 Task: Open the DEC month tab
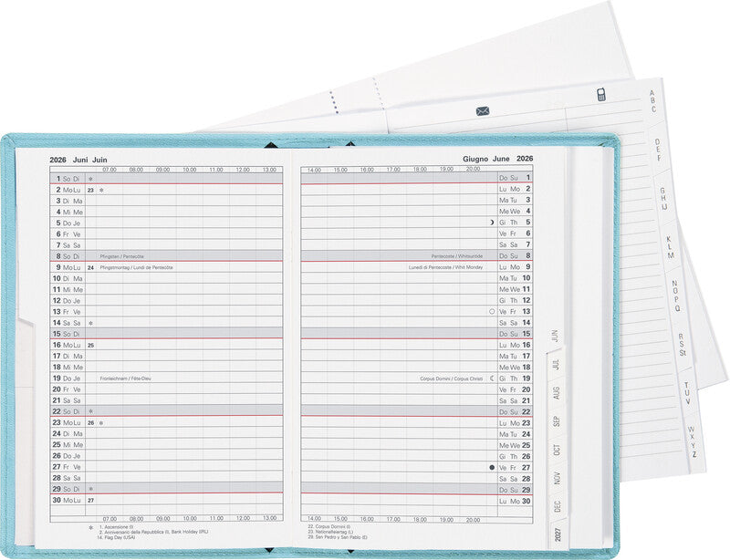(x=558, y=506)
